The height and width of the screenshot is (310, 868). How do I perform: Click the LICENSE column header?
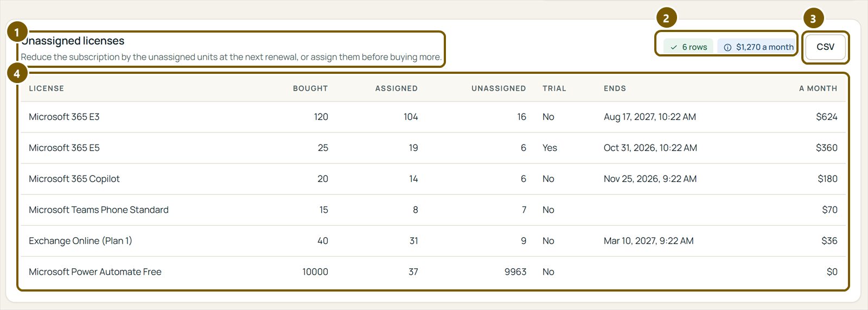coord(46,88)
